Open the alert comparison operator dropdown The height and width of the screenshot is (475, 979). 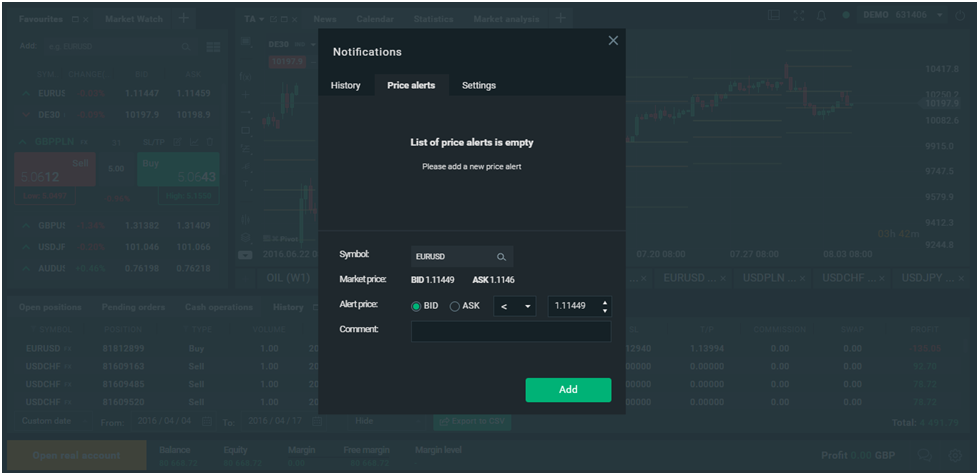click(514, 306)
